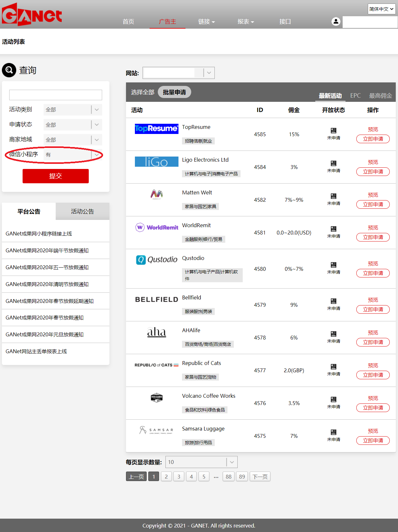
Task: Expand the 报表 navigation menu
Action: pyautogui.click(x=246, y=22)
